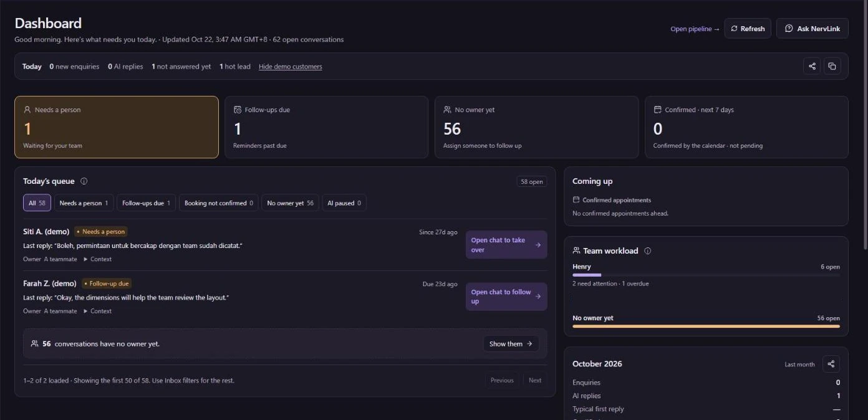Image resolution: width=868 pixels, height=420 pixels.
Task: Follow the Open pipeline link
Action: click(x=695, y=29)
